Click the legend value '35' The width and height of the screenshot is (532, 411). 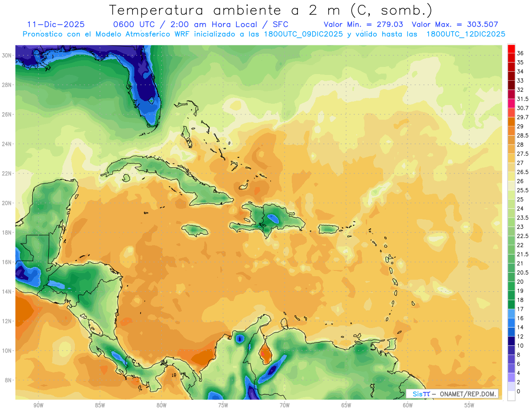[x=520, y=63]
